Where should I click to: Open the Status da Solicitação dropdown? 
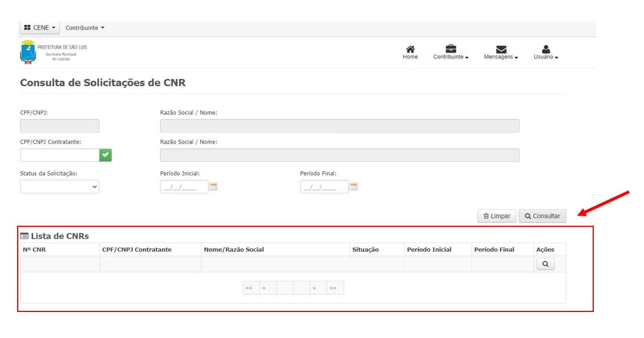(x=60, y=187)
